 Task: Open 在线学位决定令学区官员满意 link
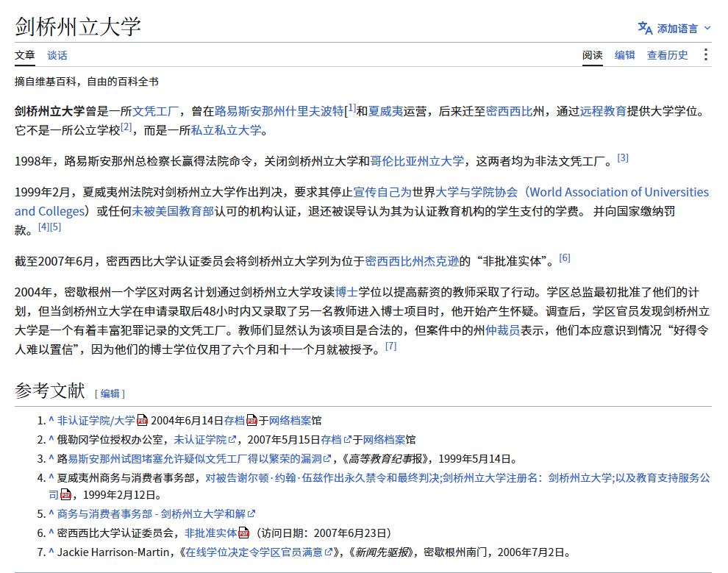click(x=254, y=552)
